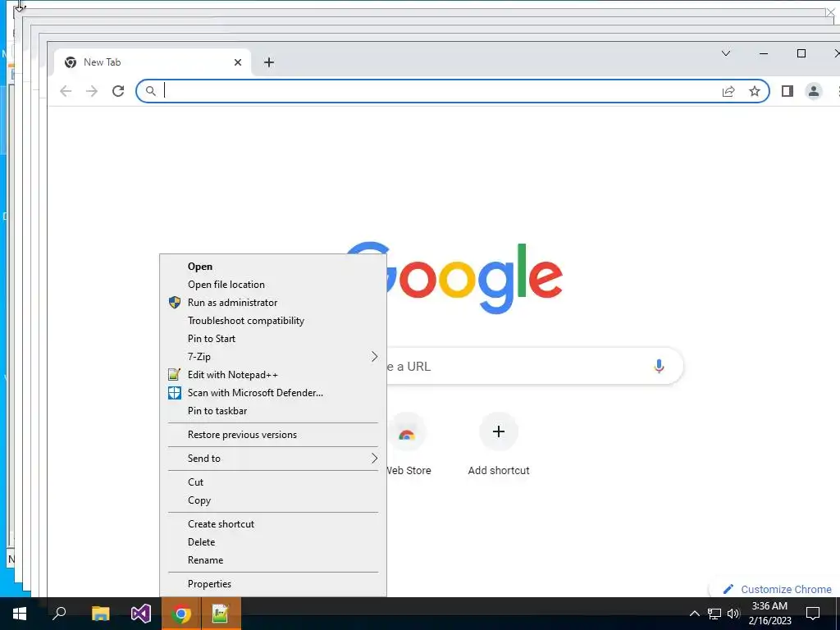
Task: Select Cut from the context menu
Action: pyautogui.click(x=273, y=482)
